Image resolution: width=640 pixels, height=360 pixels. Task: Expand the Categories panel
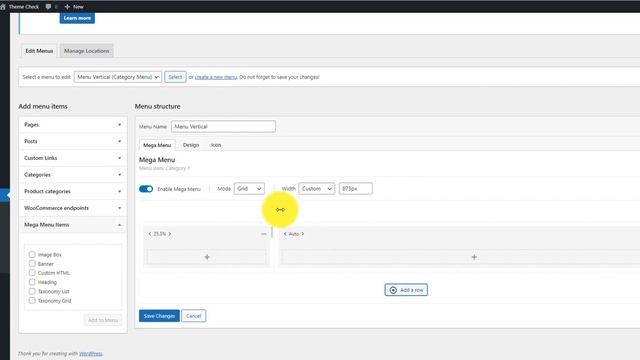coord(73,175)
